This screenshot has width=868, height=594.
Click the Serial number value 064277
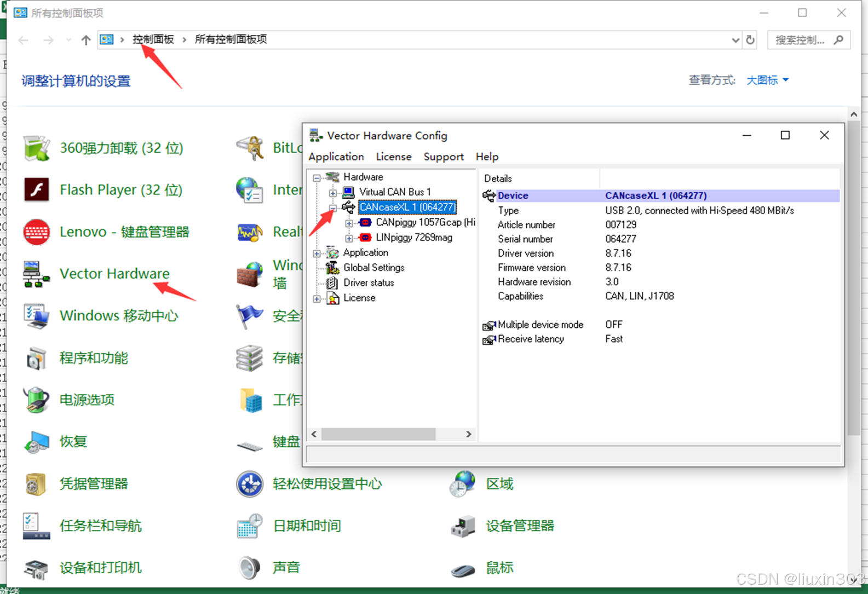click(620, 239)
